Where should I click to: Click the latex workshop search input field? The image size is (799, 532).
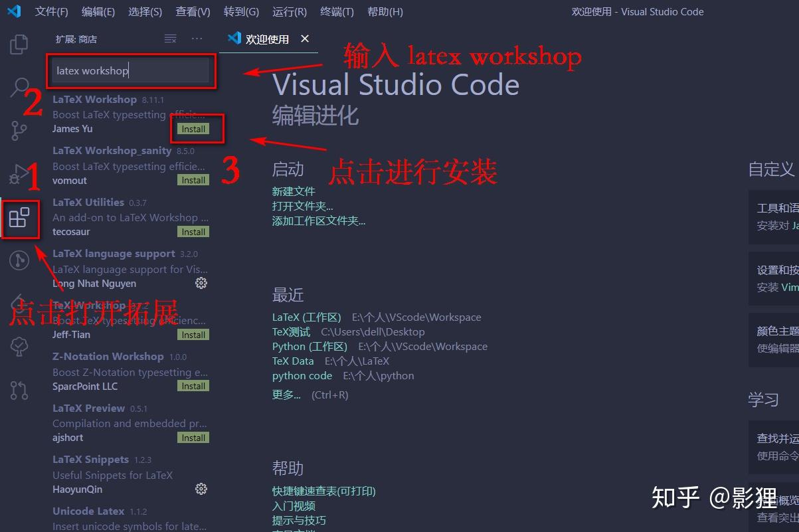click(131, 70)
